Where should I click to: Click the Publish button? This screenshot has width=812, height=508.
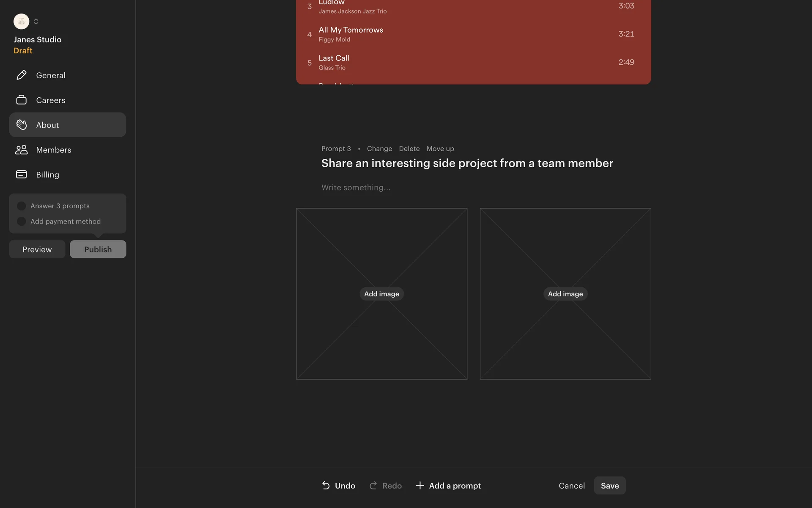tap(98, 249)
